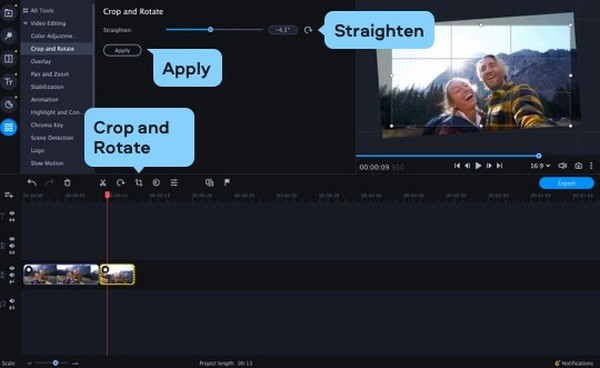Screen dimensions: 600x368
Task: Redo the last undone action
Action: 49,183
